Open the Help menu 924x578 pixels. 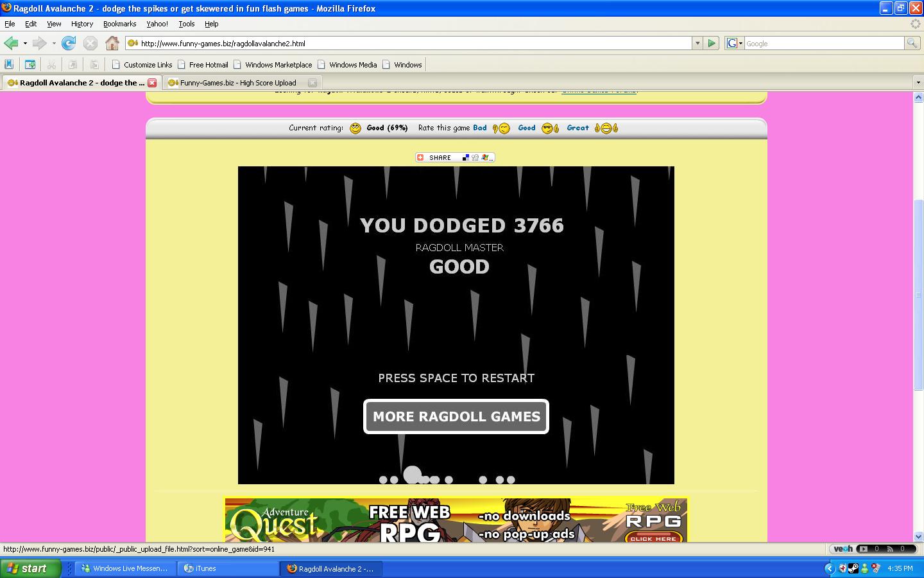point(212,24)
